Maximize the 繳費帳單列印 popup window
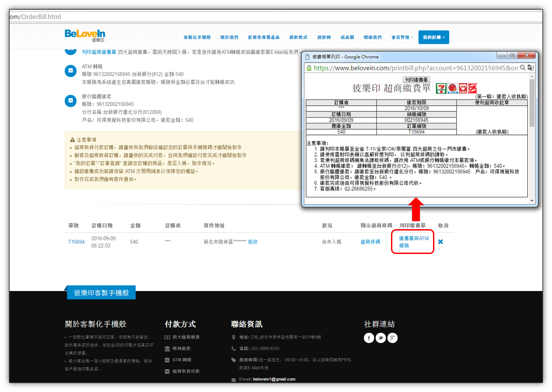The height and width of the screenshot is (392, 552). click(513, 55)
